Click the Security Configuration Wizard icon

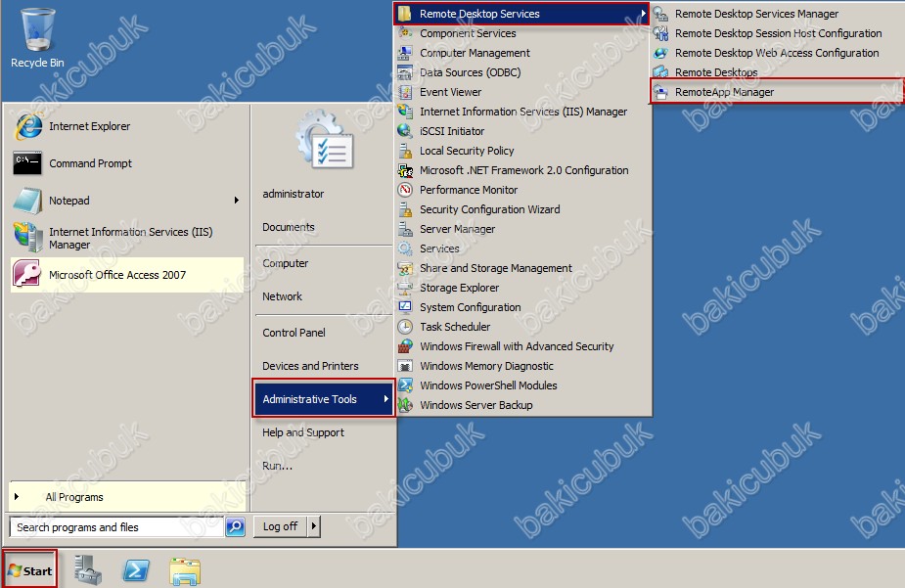pyautogui.click(x=405, y=209)
